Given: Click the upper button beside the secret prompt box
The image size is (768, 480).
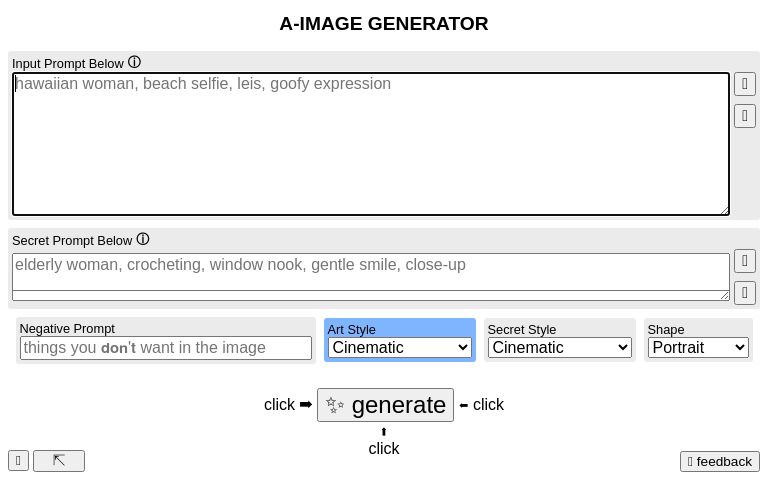Looking at the screenshot, I should pos(745,261).
